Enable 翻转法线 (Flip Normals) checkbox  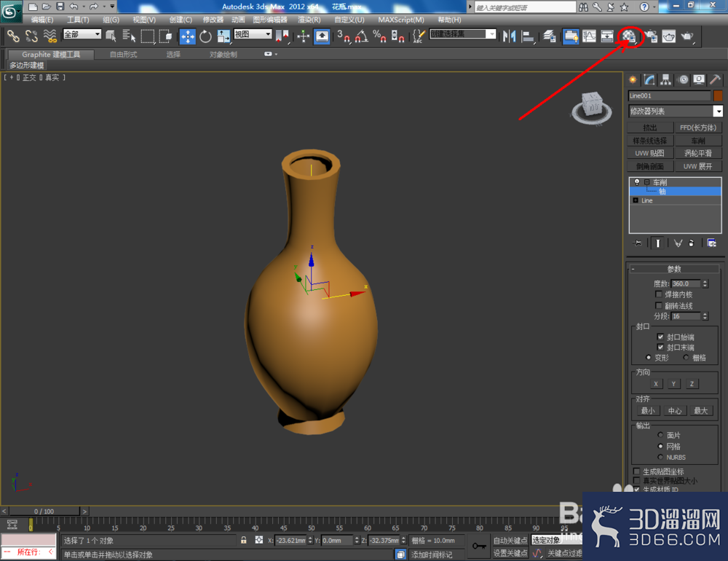coord(658,305)
